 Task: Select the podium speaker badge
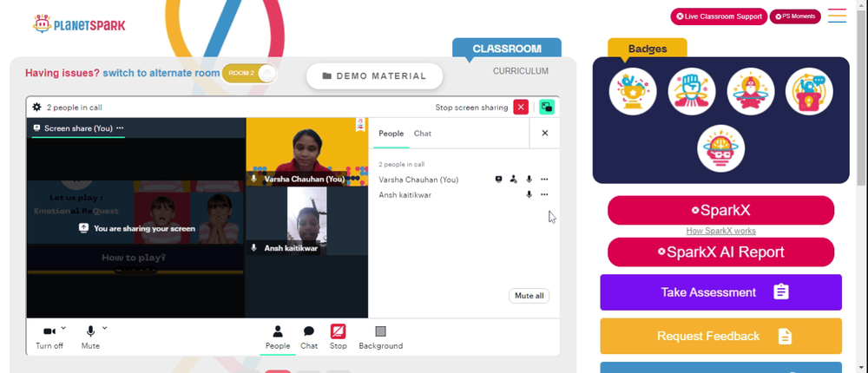pyautogui.click(x=809, y=91)
